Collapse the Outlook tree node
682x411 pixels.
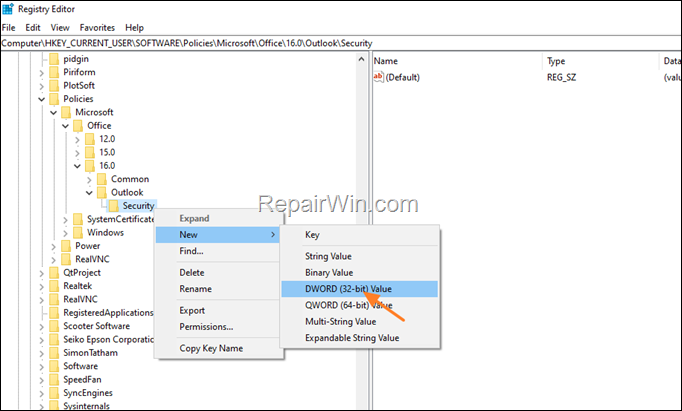click(x=89, y=193)
